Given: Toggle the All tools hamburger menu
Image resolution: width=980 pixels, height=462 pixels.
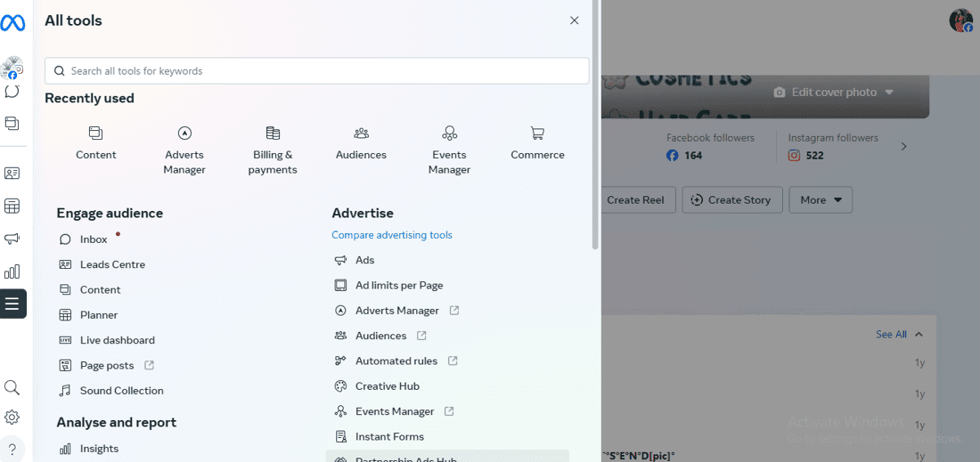Looking at the screenshot, I should click(x=12, y=304).
